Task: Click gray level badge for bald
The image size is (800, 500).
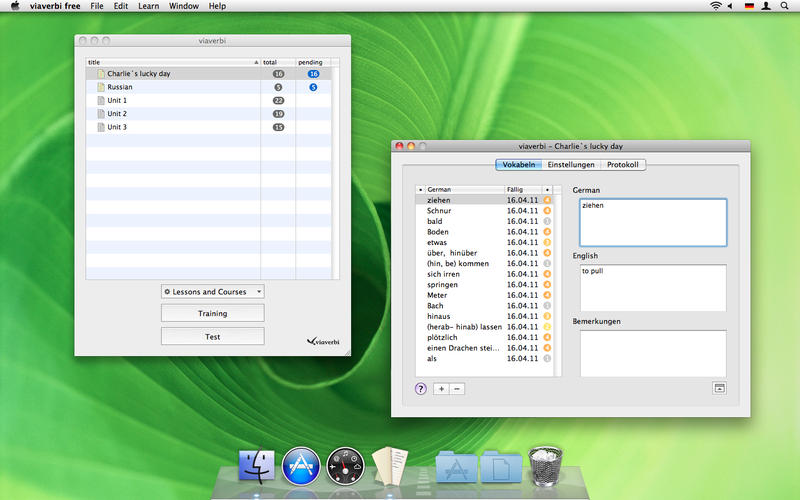Action: tap(547, 221)
